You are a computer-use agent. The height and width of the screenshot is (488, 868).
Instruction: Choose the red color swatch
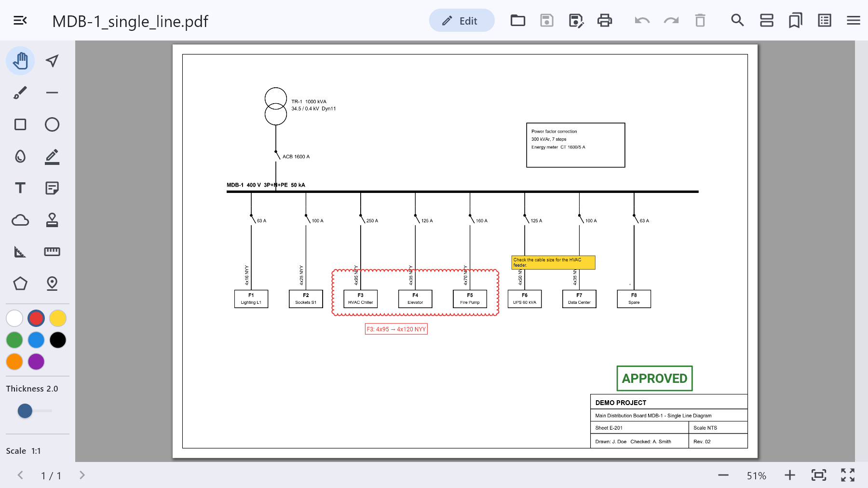coord(36,318)
